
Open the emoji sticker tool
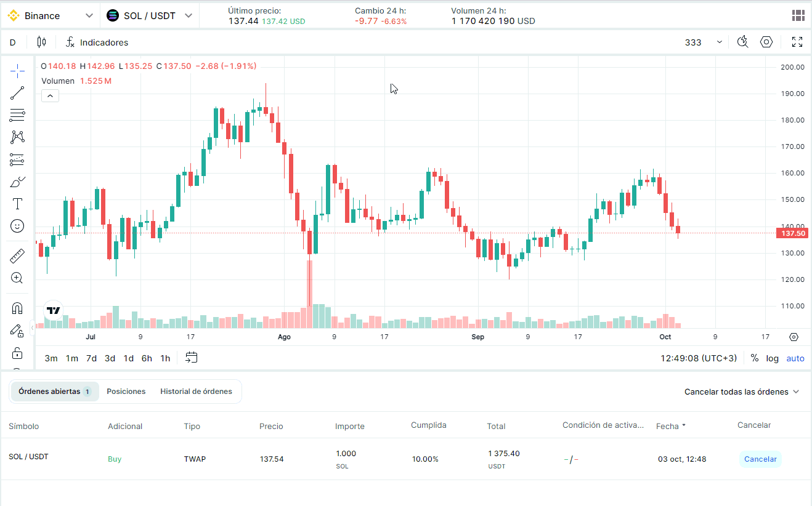pyautogui.click(x=17, y=226)
